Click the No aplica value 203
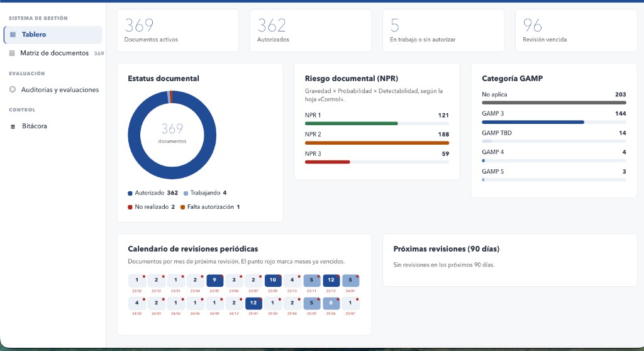 621,94
